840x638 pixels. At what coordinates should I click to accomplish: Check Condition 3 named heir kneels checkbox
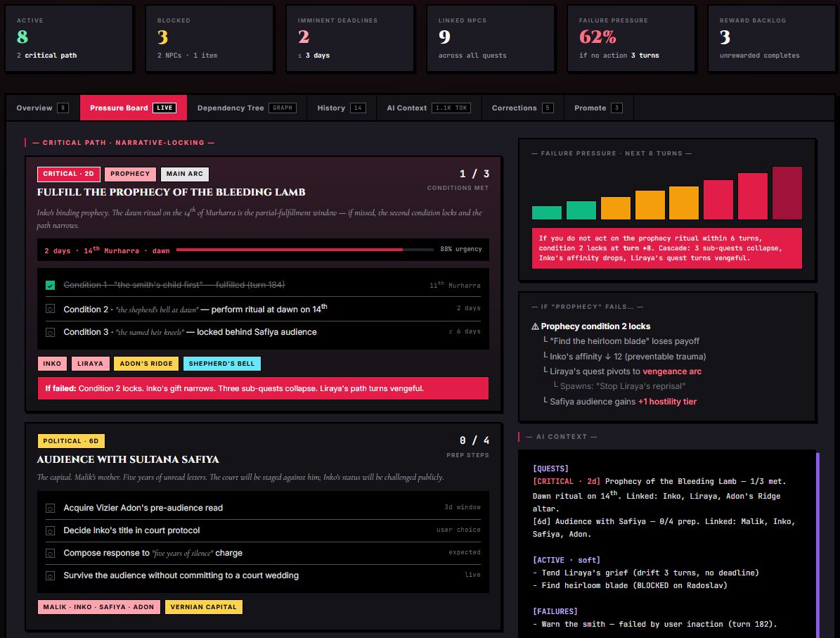tap(51, 333)
